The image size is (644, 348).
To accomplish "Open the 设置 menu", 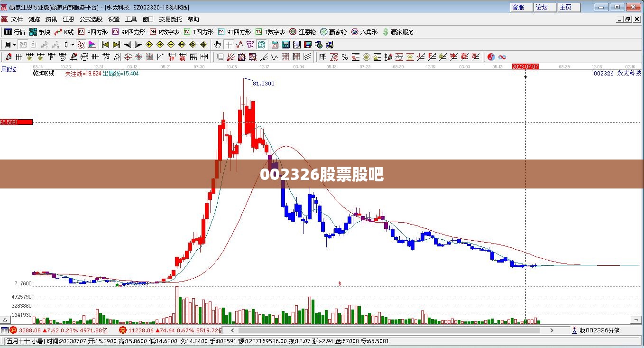I will click(x=114, y=19).
